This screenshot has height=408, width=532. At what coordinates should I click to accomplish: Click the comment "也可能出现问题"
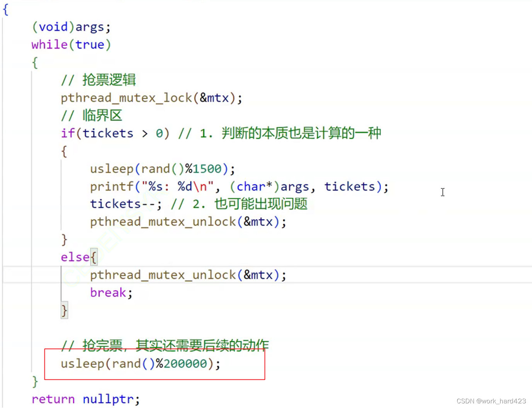click(x=261, y=204)
